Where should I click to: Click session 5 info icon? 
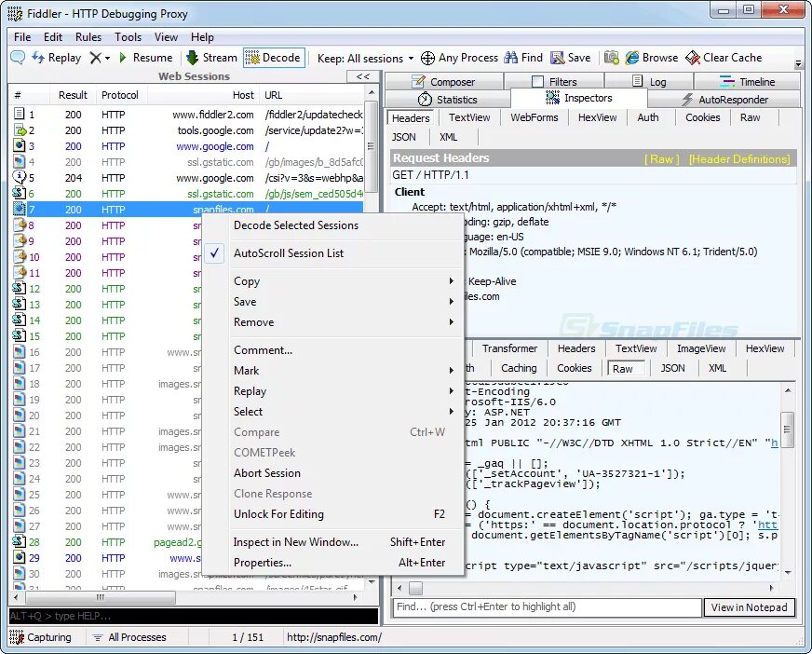[20, 177]
